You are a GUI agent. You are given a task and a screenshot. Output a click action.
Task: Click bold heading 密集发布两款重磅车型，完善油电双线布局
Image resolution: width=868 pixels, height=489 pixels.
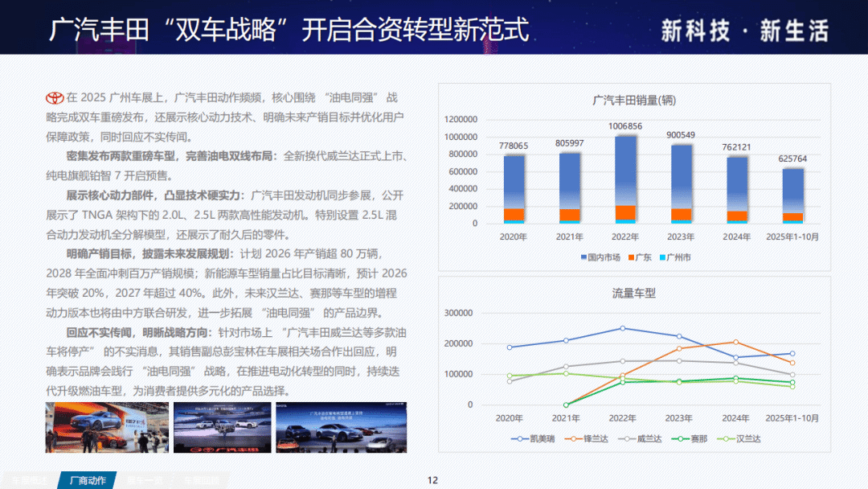(x=170, y=156)
